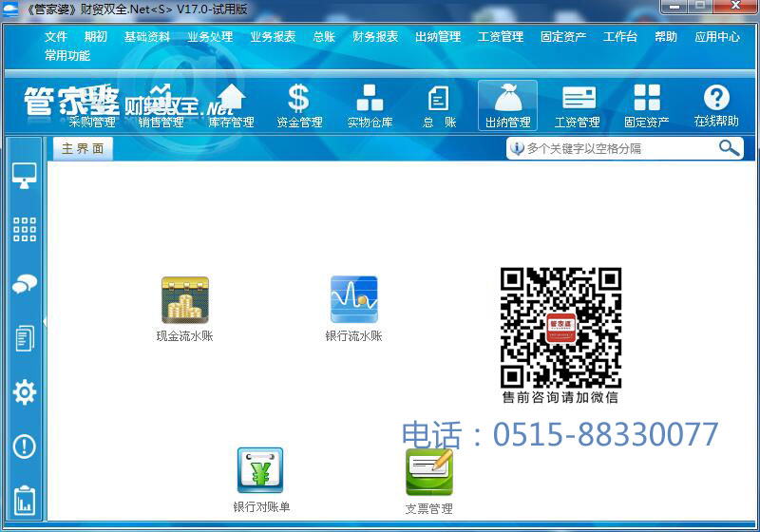Close the 管家婆 window

(735, 6)
